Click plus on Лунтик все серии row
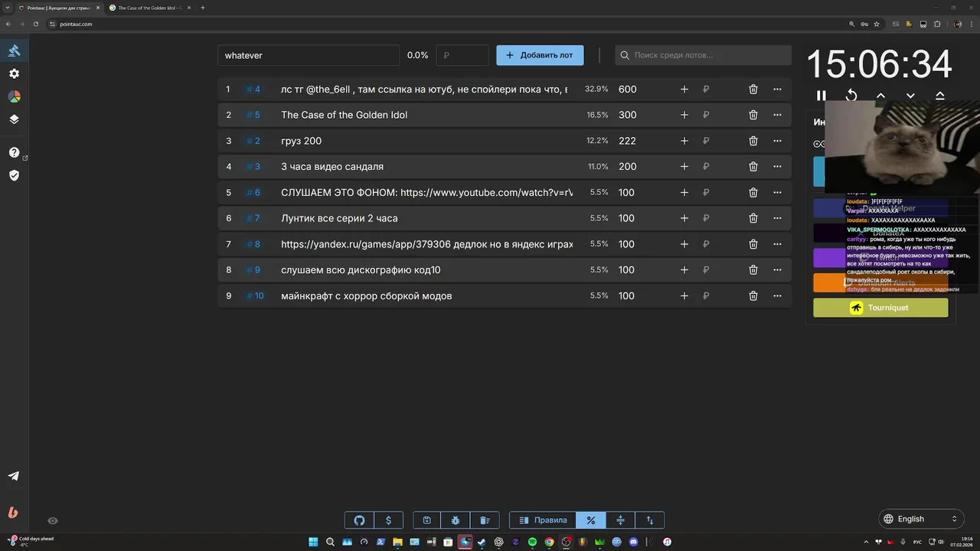Viewport: 980px width, 551px height. coord(684,218)
